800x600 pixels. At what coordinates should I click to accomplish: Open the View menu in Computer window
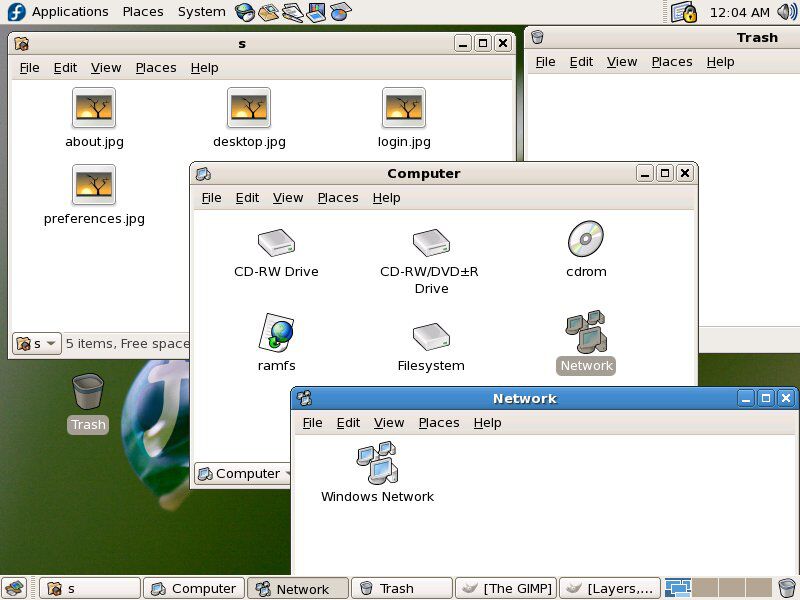point(287,197)
